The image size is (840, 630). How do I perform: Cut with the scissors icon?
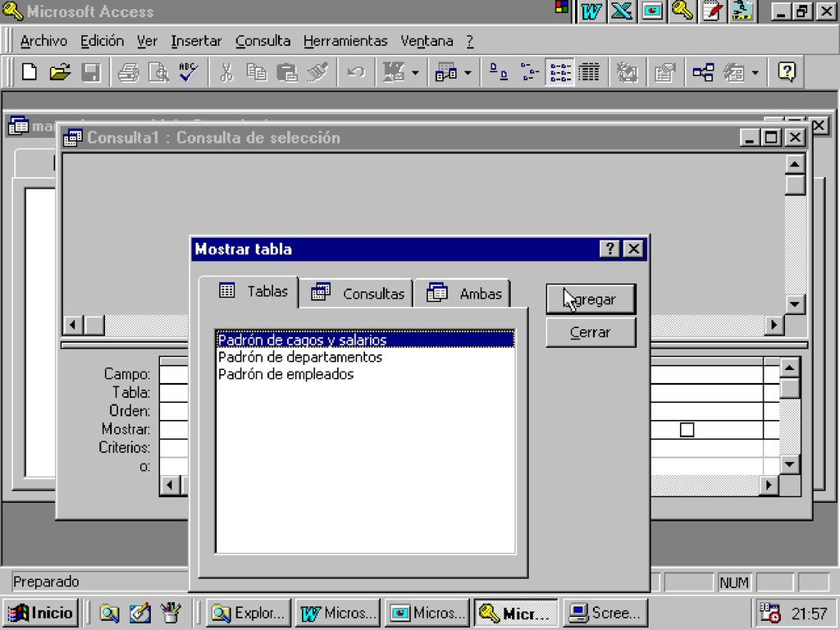(x=226, y=72)
